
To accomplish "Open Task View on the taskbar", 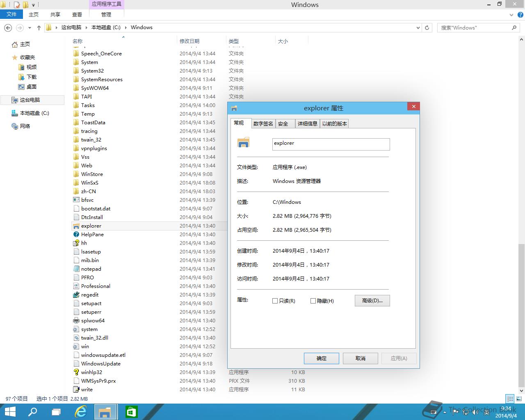I will [x=56, y=412].
